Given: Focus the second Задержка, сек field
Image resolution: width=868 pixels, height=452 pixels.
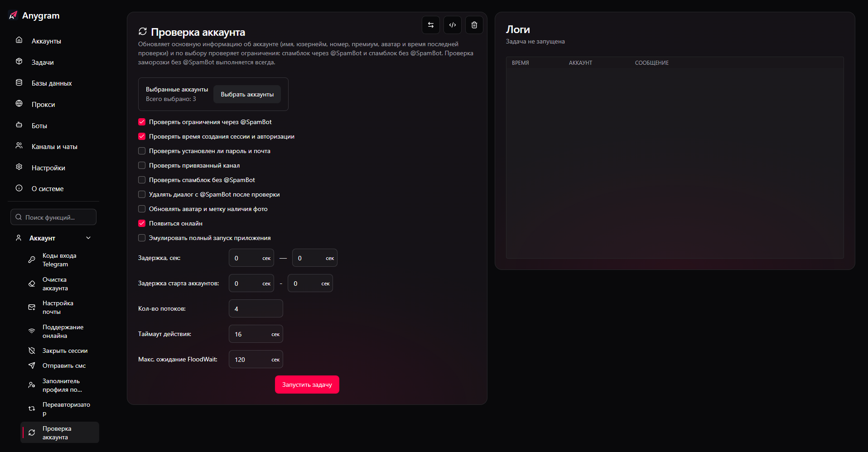Looking at the screenshot, I should (x=315, y=258).
